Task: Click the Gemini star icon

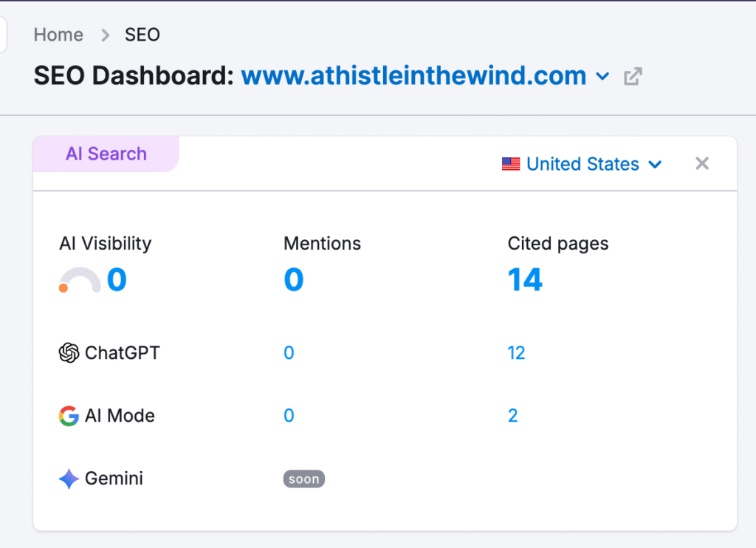Action: click(x=68, y=479)
